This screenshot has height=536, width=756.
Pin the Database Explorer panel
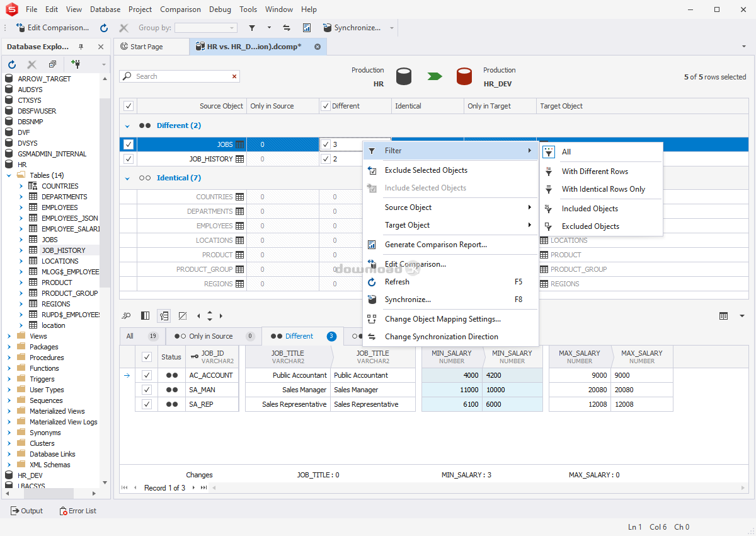click(x=81, y=47)
